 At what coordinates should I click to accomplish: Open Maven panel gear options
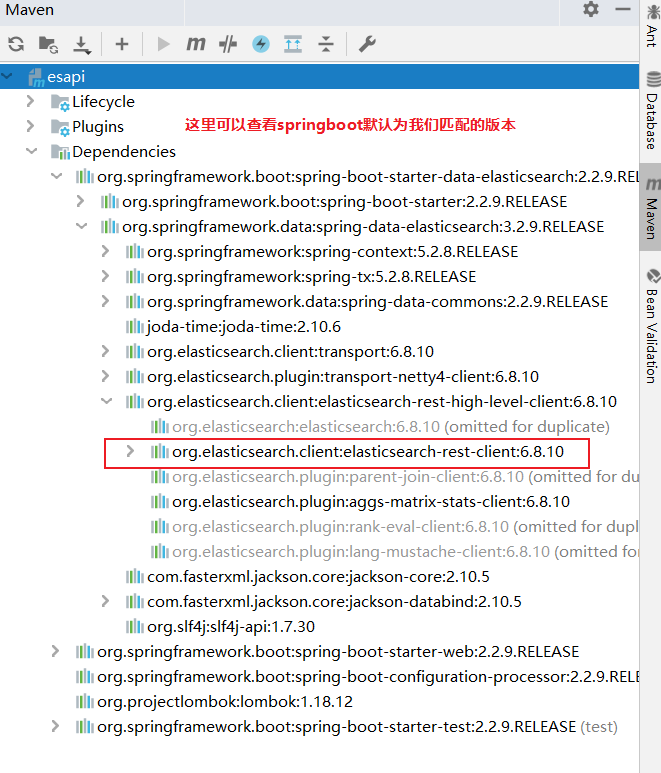point(591,9)
